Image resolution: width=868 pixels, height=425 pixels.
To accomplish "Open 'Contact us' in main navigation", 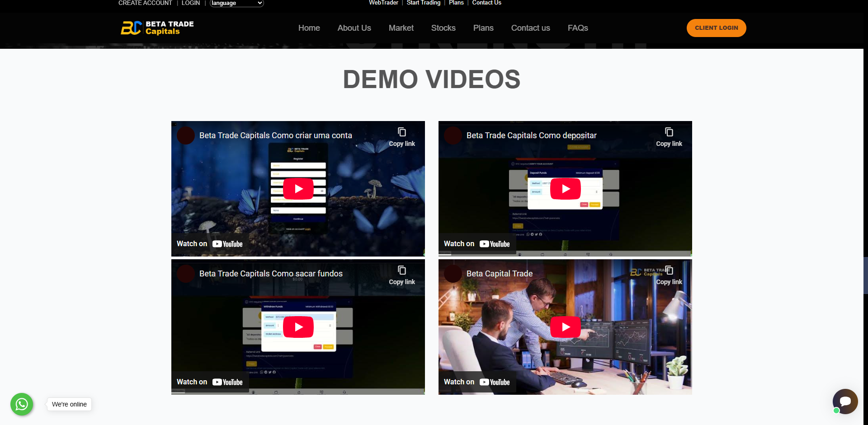I will tap(531, 28).
